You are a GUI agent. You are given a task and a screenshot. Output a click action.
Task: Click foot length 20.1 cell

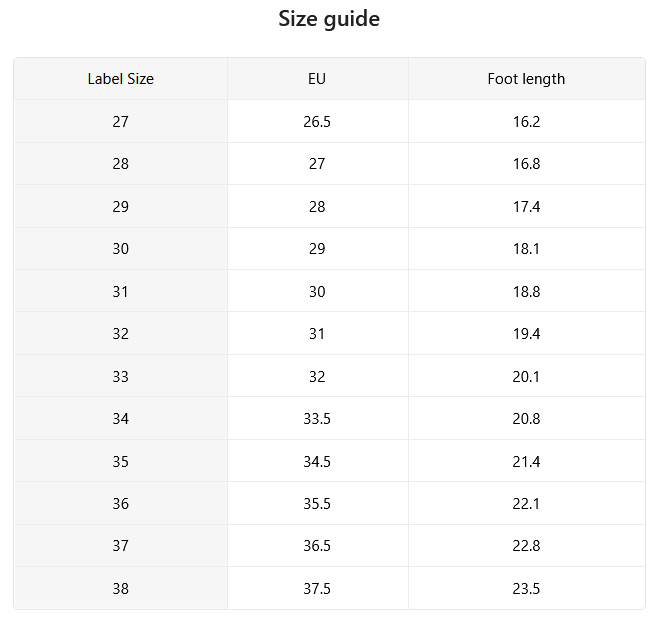526,376
